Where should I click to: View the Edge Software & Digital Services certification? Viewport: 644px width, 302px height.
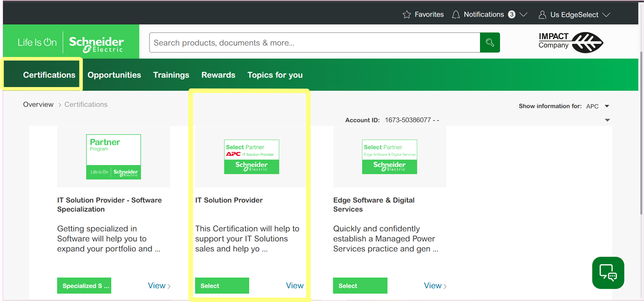tap(435, 286)
